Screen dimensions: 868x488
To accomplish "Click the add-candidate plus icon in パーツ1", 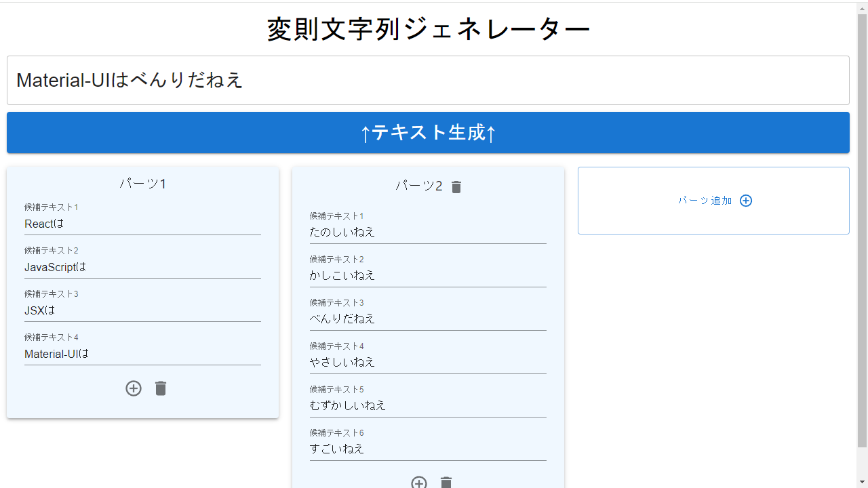I will click(x=134, y=388).
